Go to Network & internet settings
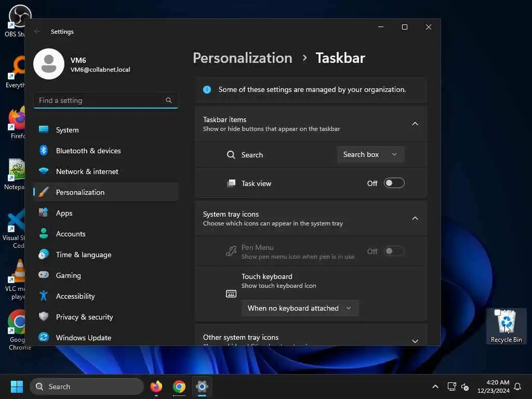This screenshot has height=399, width=532. tap(106, 171)
